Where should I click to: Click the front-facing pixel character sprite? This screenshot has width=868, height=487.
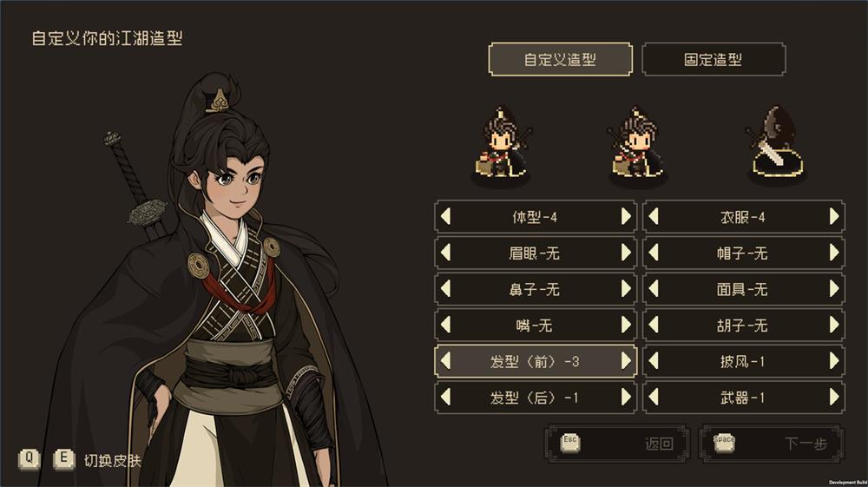pyautogui.click(x=502, y=143)
